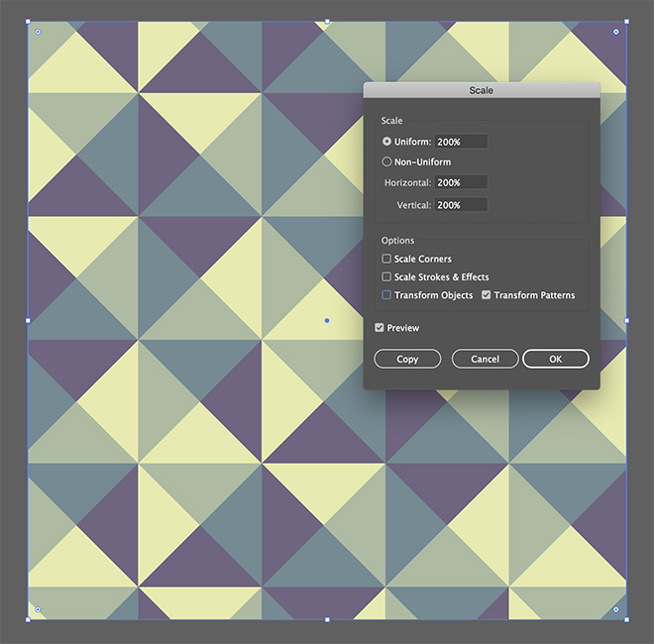The height and width of the screenshot is (644, 654).
Task: Click the bottom-left live corner widget
Action: 38,609
